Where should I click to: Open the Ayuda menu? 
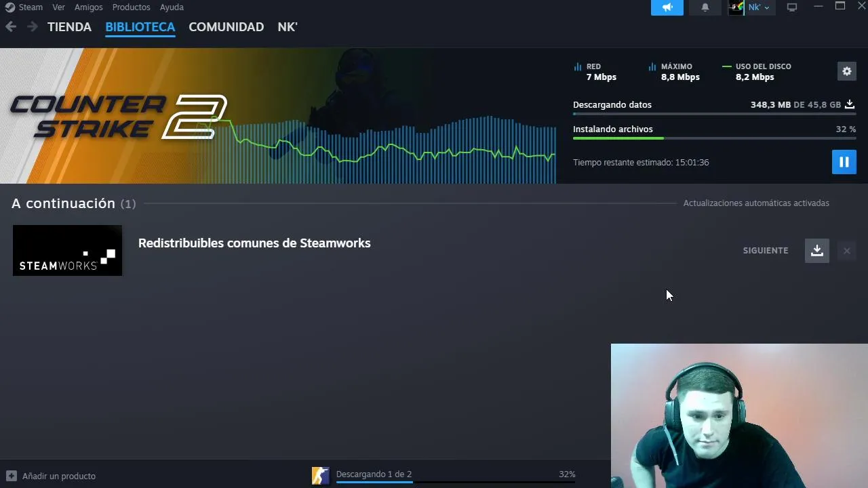point(172,7)
